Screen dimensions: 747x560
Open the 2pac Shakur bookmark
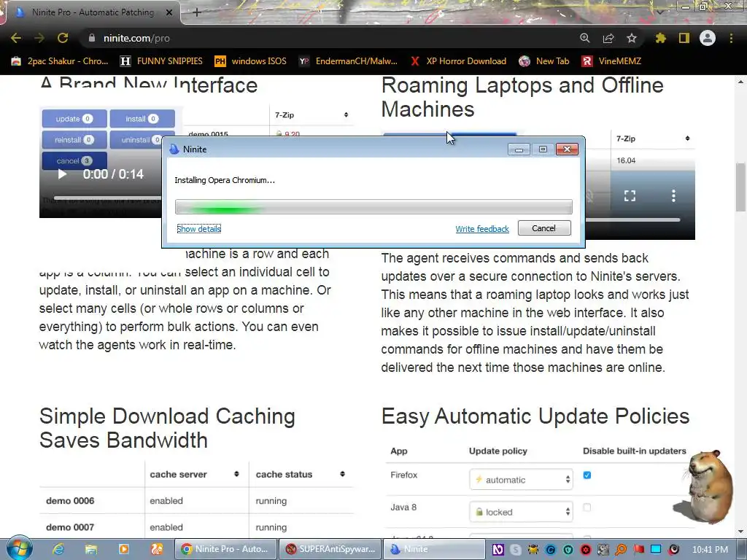pyautogui.click(x=60, y=61)
